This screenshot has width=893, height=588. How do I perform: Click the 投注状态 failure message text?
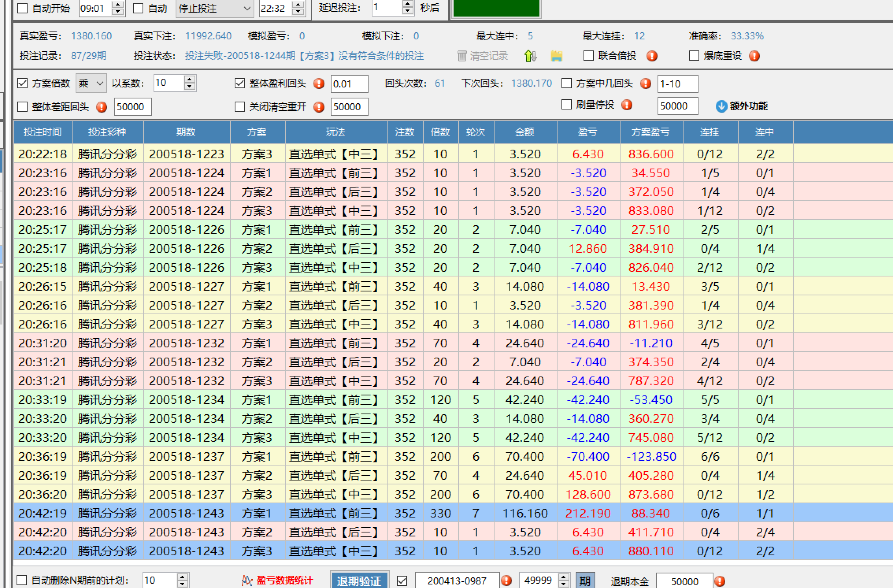click(304, 56)
